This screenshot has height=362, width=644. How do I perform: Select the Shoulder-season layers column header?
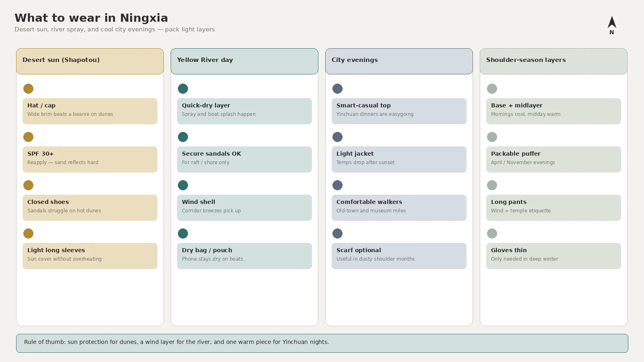(553, 61)
